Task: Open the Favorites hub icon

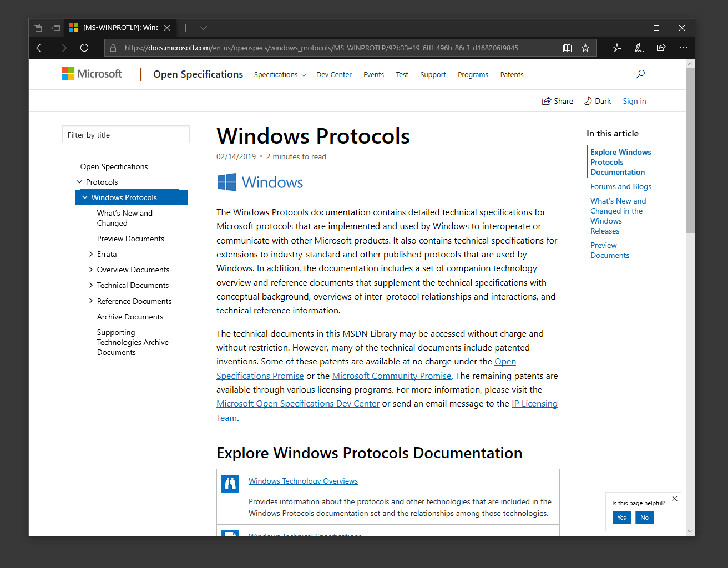Action: [x=617, y=48]
